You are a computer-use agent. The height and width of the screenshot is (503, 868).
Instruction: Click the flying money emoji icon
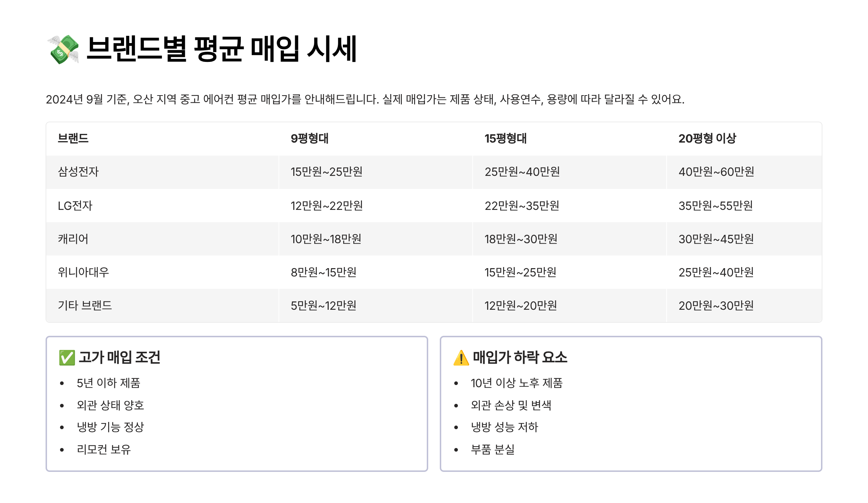click(63, 50)
